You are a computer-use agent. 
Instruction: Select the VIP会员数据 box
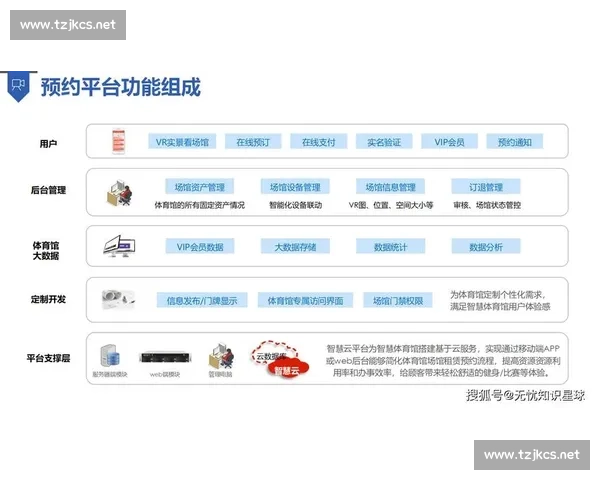point(200,247)
